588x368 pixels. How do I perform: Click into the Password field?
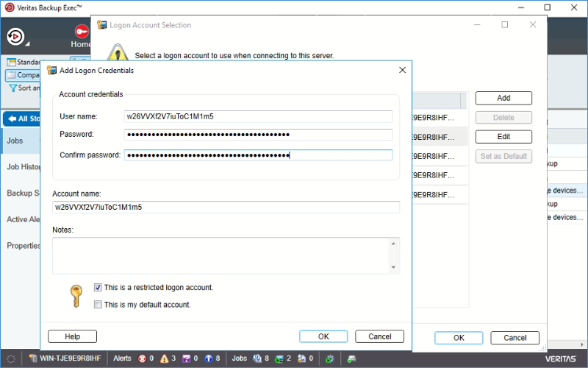[258, 135]
